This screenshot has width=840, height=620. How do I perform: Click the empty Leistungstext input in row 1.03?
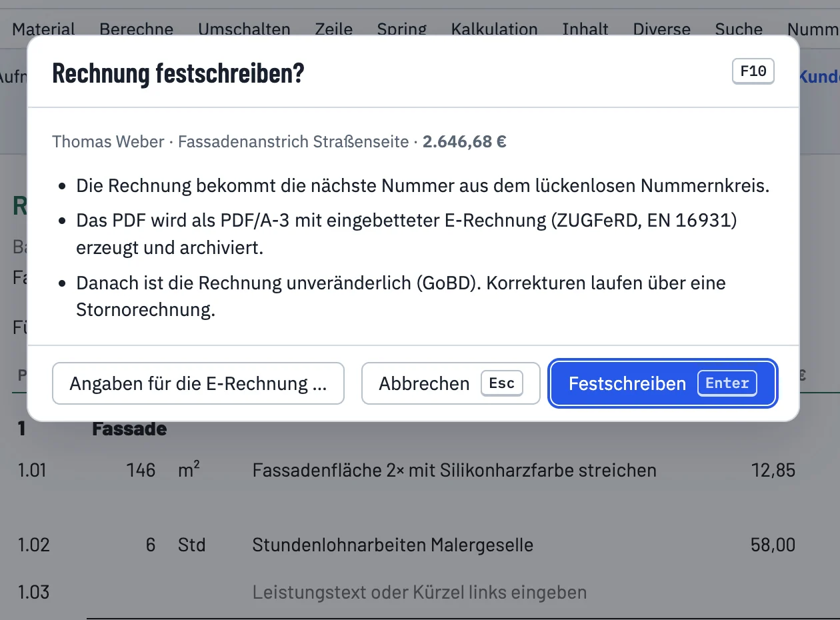pyautogui.click(x=419, y=592)
